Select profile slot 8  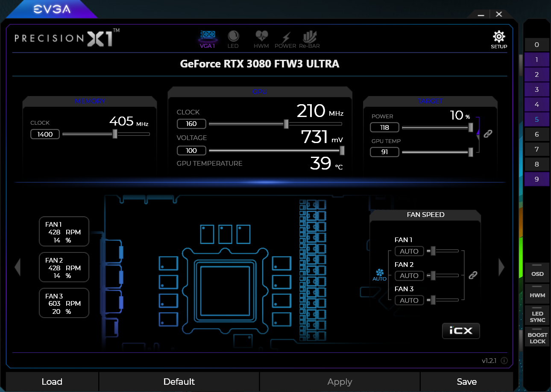(x=537, y=164)
